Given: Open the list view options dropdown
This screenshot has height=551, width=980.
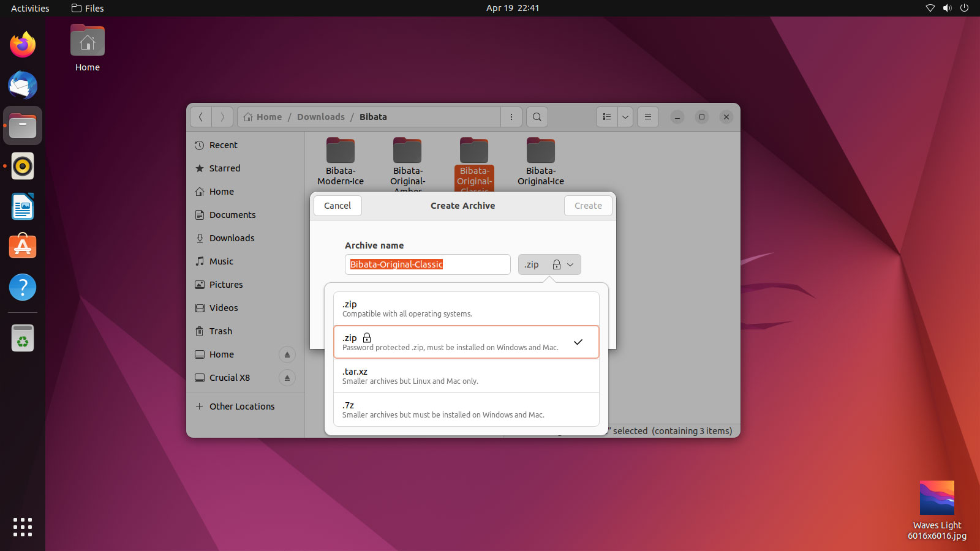Looking at the screenshot, I should (625, 117).
